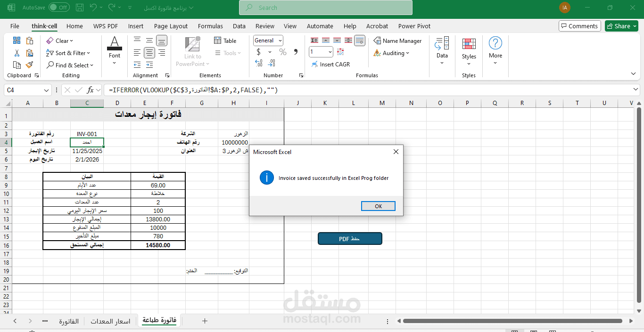Image resolution: width=644 pixels, height=332 pixels.
Task: Click Decrease Decimal icon
Action: [x=272, y=64]
